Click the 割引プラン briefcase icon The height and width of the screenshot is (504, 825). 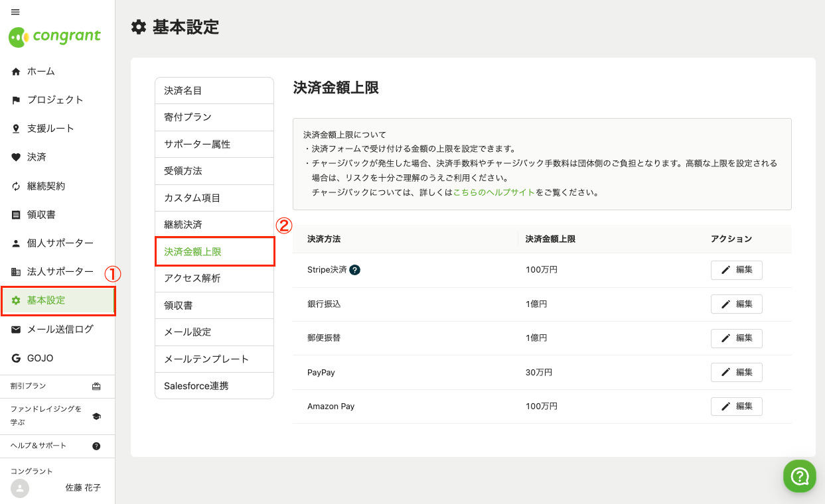point(96,387)
